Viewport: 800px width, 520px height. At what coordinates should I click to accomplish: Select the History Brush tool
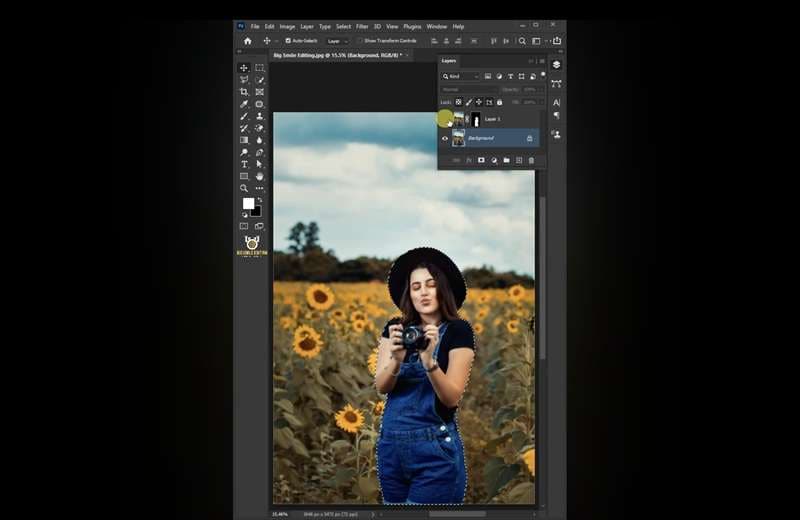click(244, 128)
